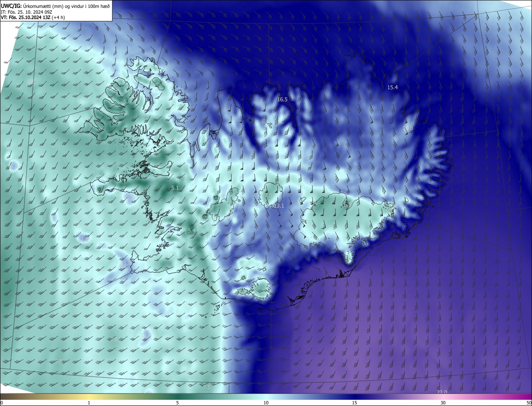The width and height of the screenshot is (532, 406).
Task: Click the colour scale tick label 50
Action: coord(529,403)
